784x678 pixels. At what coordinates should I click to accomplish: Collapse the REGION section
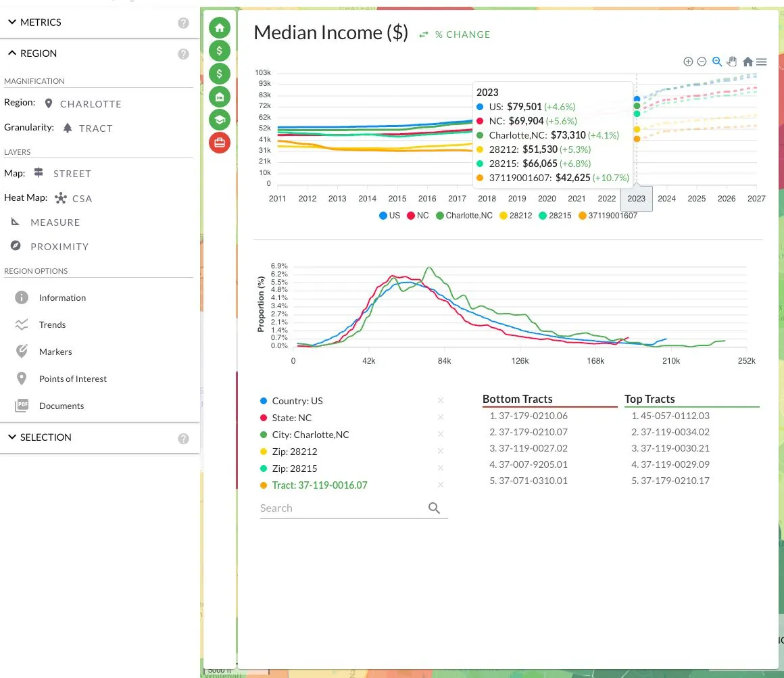32,53
